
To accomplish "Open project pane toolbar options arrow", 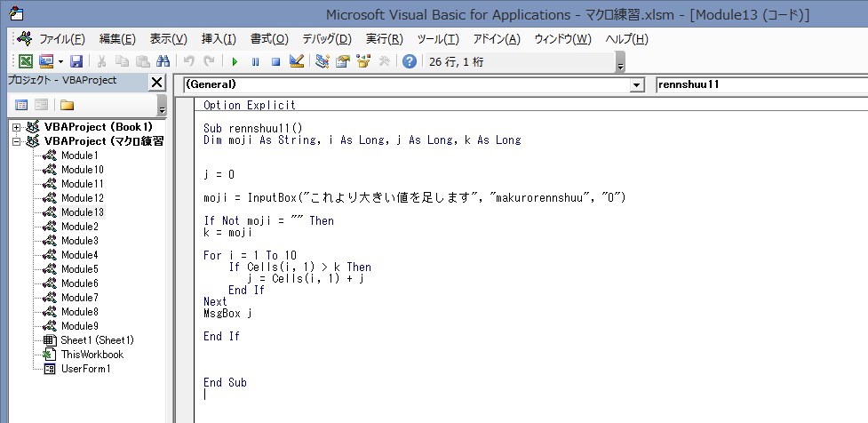I will pos(162,106).
